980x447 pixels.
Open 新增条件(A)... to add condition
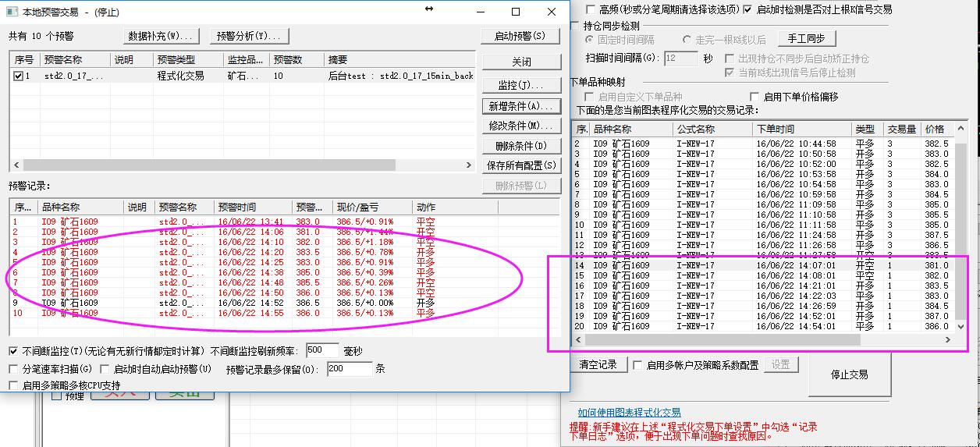click(521, 106)
